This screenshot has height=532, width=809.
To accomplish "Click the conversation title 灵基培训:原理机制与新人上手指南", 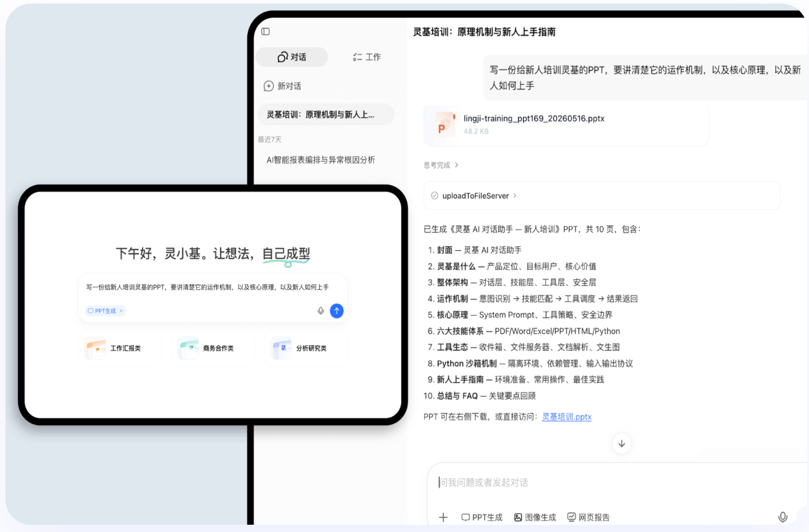I will (484, 32).
